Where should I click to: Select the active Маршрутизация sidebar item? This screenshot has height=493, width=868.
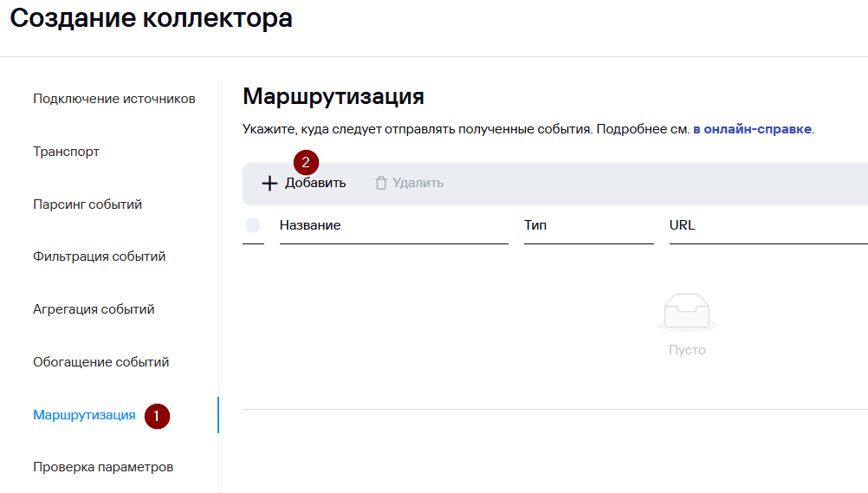(x=84, y=415)
